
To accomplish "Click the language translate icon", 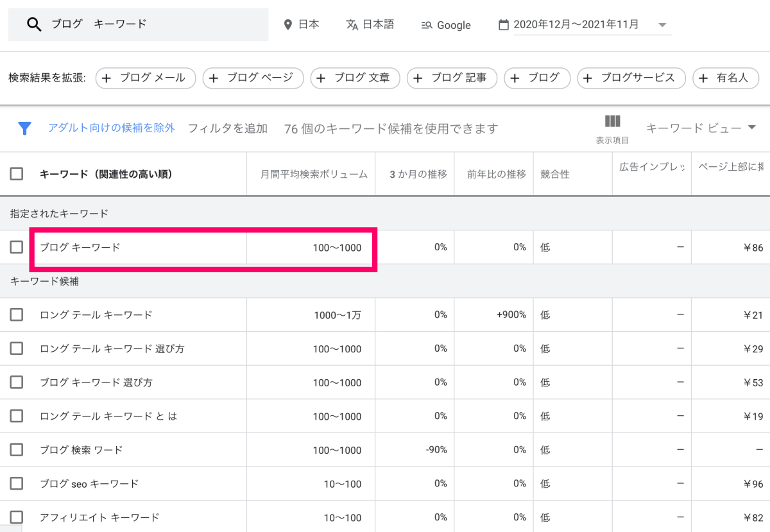I will click(x=352, y=25).
